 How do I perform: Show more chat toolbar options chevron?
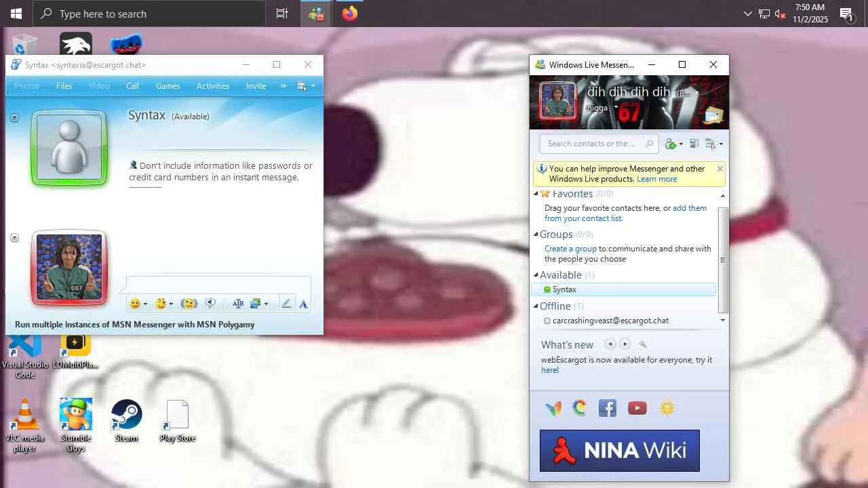pyautogui.click(x=283, y=86)
